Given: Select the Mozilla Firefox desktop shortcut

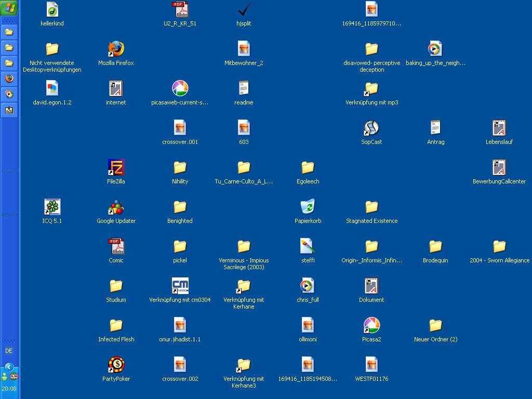Looking at the screenshot, I should [x=116, y=49].
